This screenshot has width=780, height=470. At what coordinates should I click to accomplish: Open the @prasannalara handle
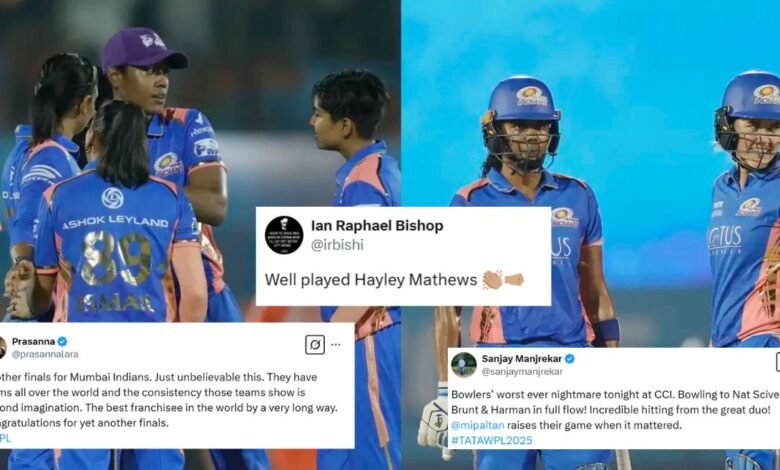(x=45, y=355)
